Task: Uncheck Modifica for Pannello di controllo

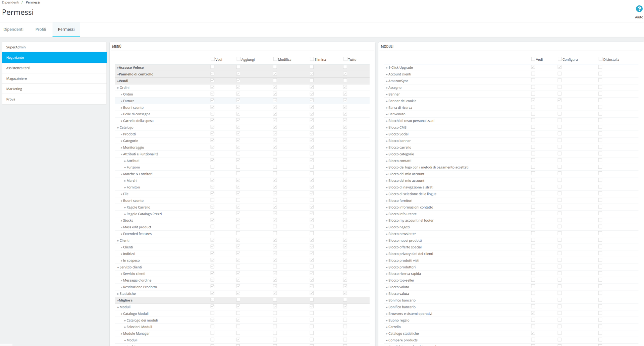Action: 275,74
